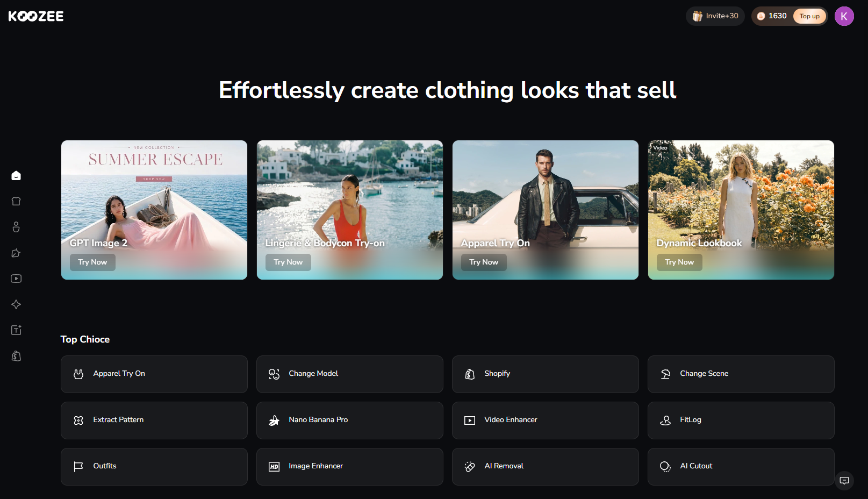Click Try Now under Lingerie & Bodycon Try-on
The width and height of the screenshot is (868, 499).
click(288, 262)
